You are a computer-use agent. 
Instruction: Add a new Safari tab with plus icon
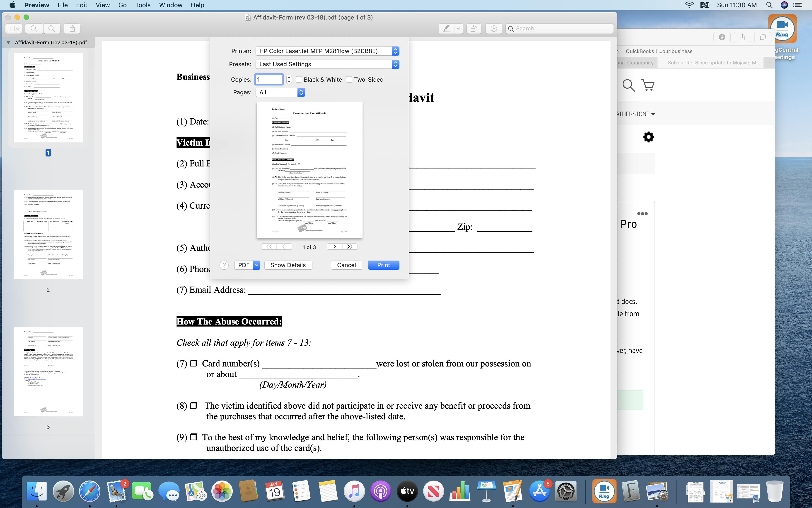[x=769, y=63]
